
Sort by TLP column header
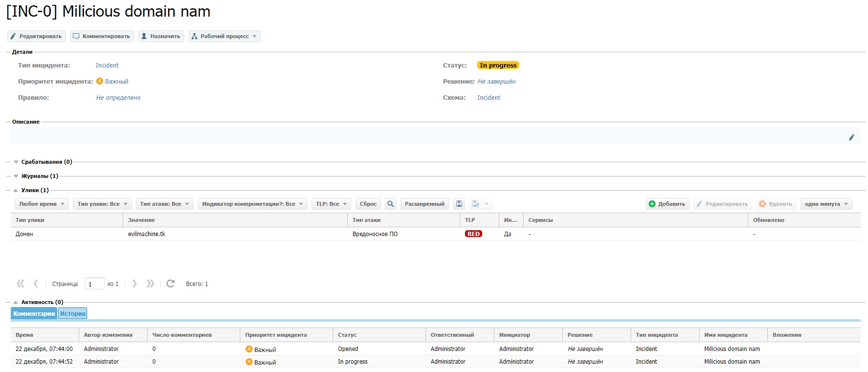tap(480, 220)
